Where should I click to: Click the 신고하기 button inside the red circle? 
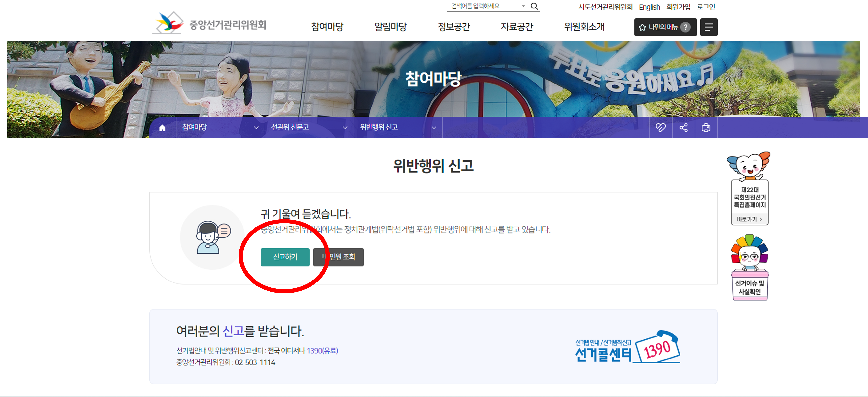pyautogui.click(x=285, y=257)
